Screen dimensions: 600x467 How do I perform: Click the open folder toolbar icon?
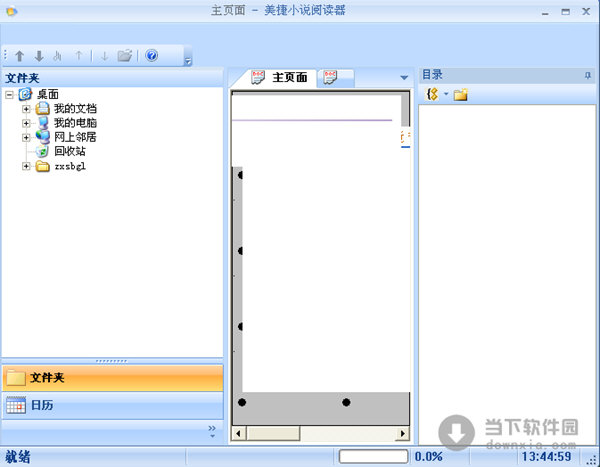[125, 56]
